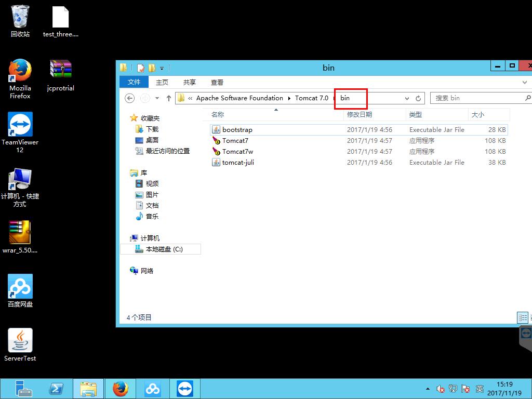The height and width of the screenshot is (399, 532).
Task: Open the Customize Quick Access Toolbar dropdown
Action: [162, 68]
